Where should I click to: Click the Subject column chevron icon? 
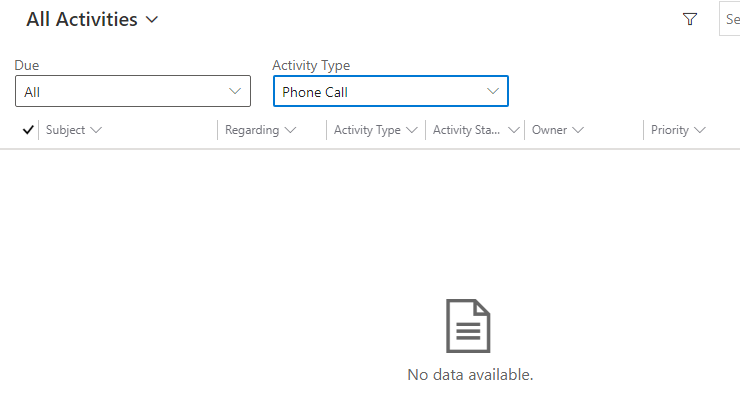click(96, 130)
